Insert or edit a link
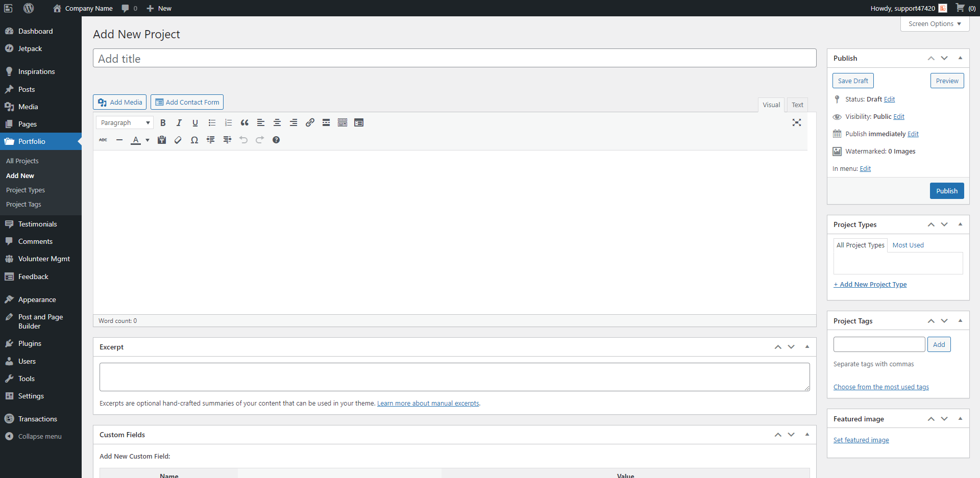 click(310, 123)
